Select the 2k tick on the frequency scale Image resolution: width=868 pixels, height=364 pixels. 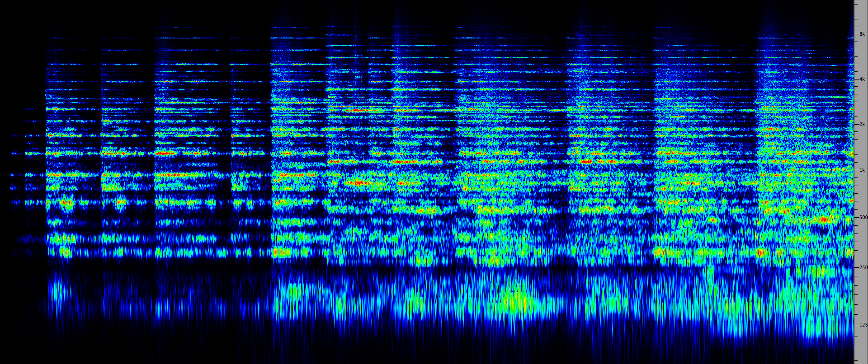tap(862, 124)
